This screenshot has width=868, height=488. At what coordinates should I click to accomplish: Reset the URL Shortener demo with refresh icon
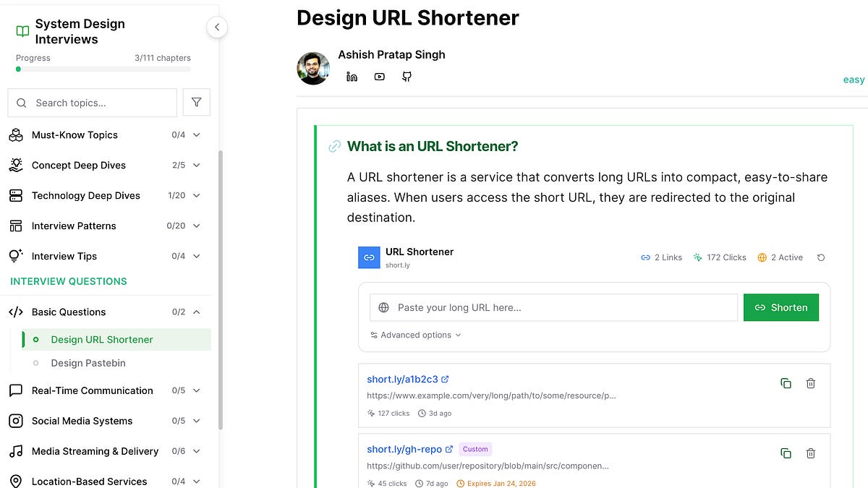click(x=821, y=257)
